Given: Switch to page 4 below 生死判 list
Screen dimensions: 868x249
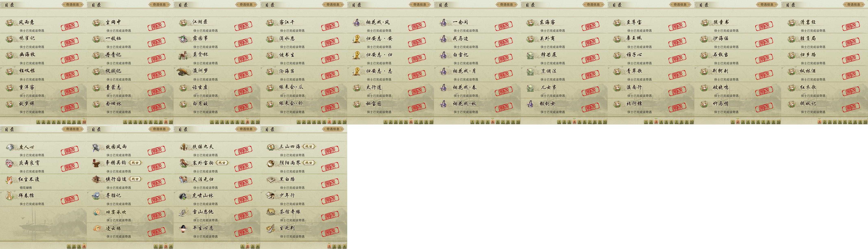Looking at the screenshot, I should coord(344,246).
